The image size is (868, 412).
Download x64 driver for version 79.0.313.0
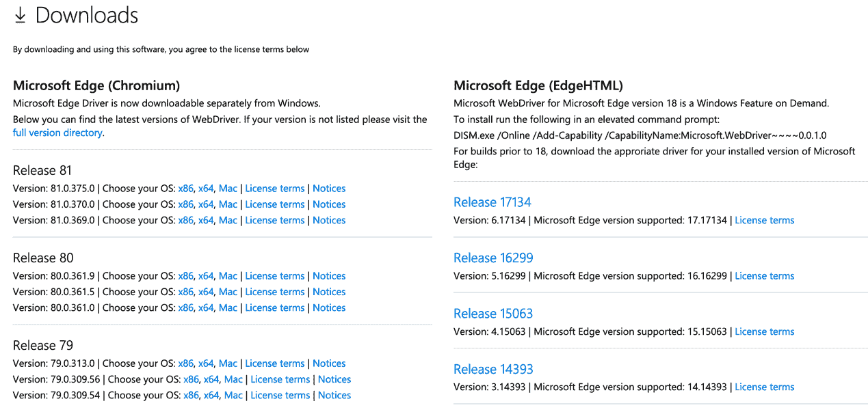pos(206,363)
